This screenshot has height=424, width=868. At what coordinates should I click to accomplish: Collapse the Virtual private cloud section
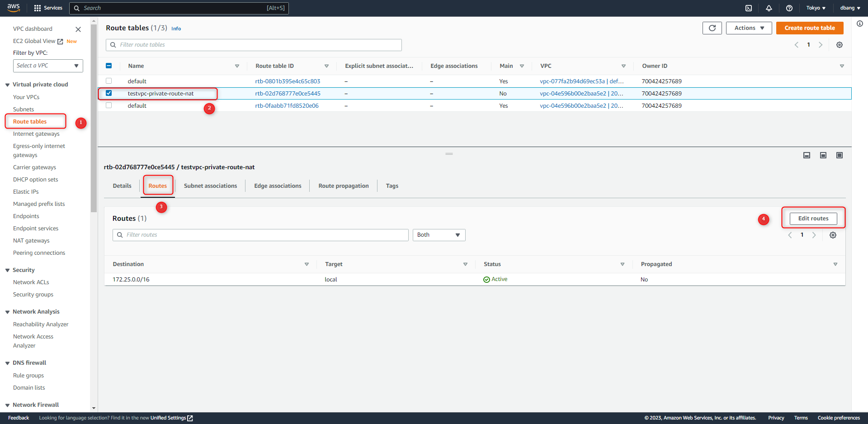(8, 85)
